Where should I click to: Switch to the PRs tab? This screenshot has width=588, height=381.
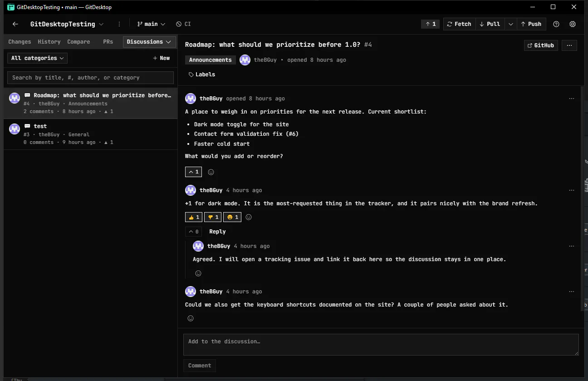108,42
